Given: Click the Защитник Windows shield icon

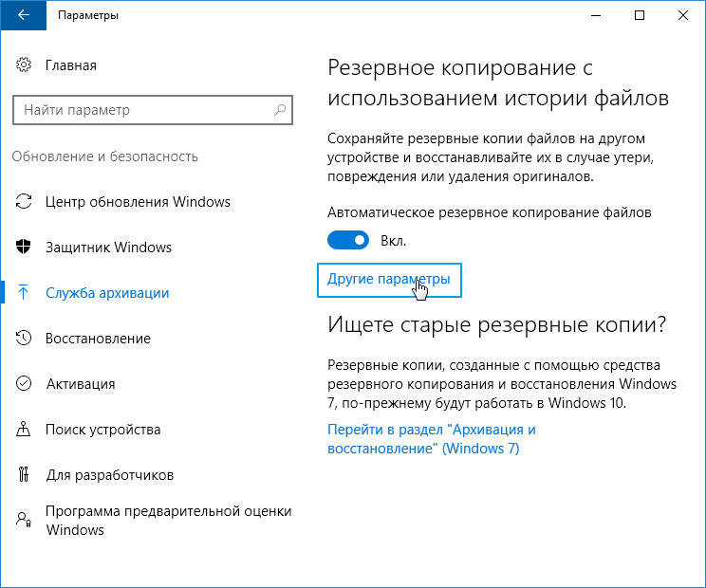Looking at the screenshot, I should [x=24, y=248].
